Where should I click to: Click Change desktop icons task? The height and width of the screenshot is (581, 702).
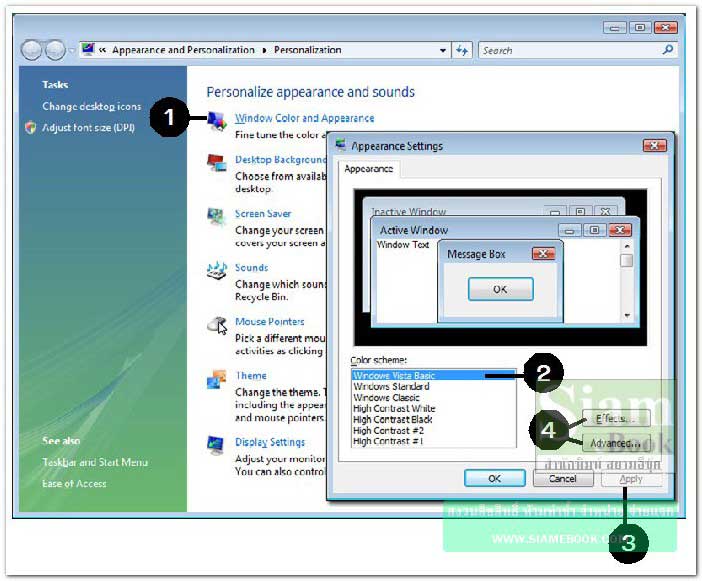point(92,106)
